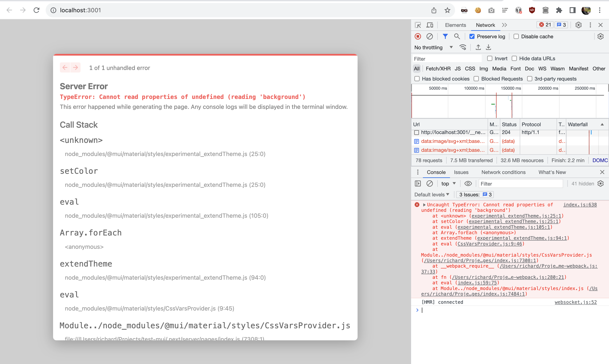Stop recording network log
This screenshot has height=364, width=609.
418,37
